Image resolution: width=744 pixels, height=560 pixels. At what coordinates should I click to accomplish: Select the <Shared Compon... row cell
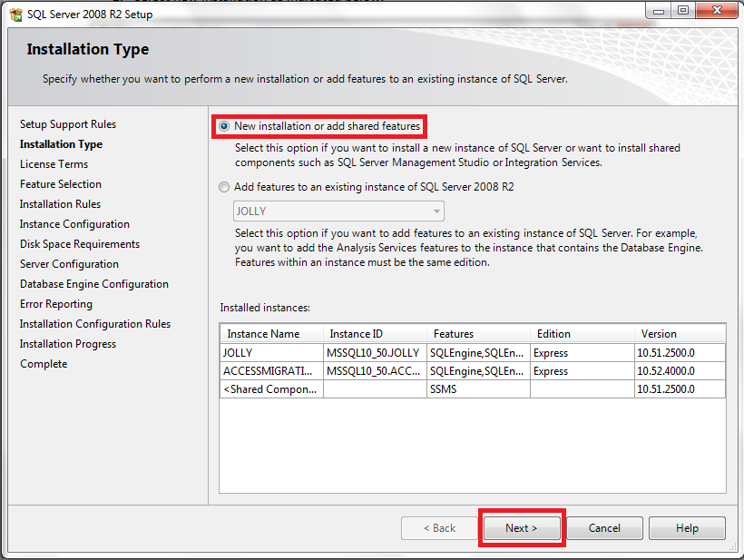[272, 389]
